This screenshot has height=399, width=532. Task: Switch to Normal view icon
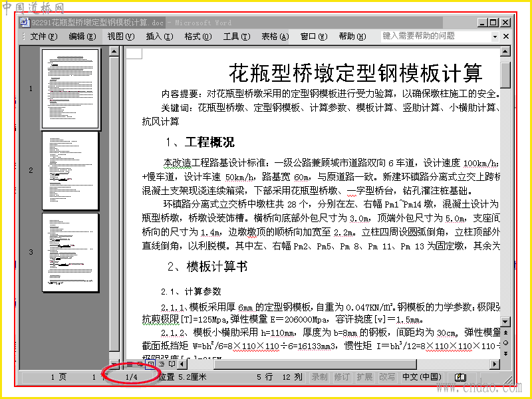(130, 364)
